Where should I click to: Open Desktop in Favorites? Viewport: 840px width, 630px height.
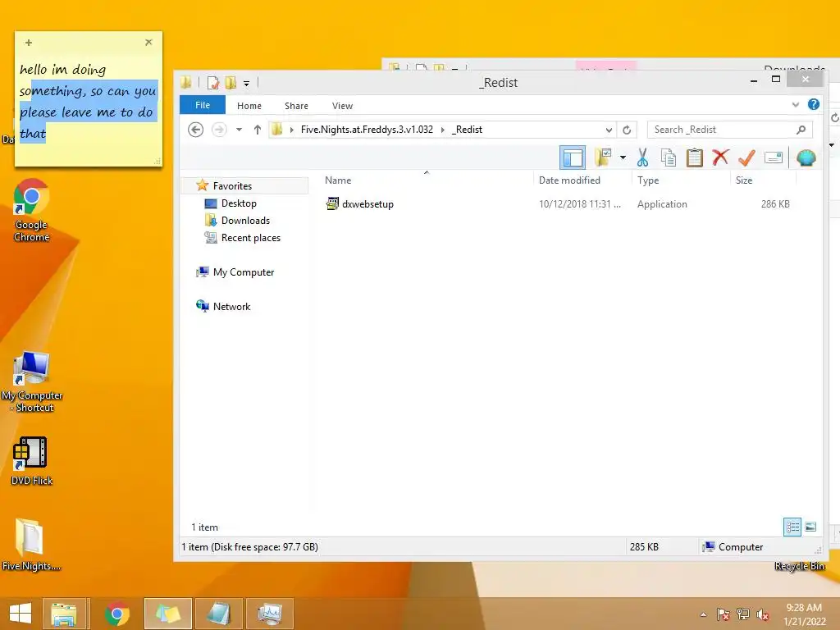pos(239,203)
